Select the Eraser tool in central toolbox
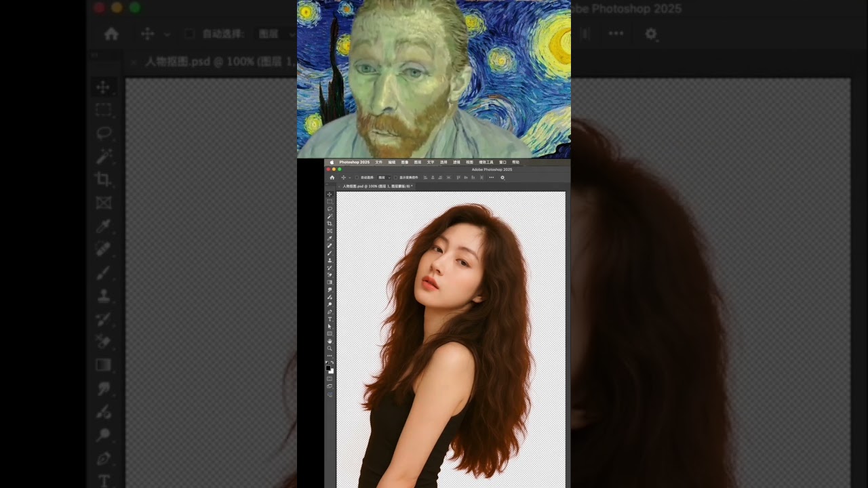The height and width of the screenshot is (488, 868). coord(330,275)
